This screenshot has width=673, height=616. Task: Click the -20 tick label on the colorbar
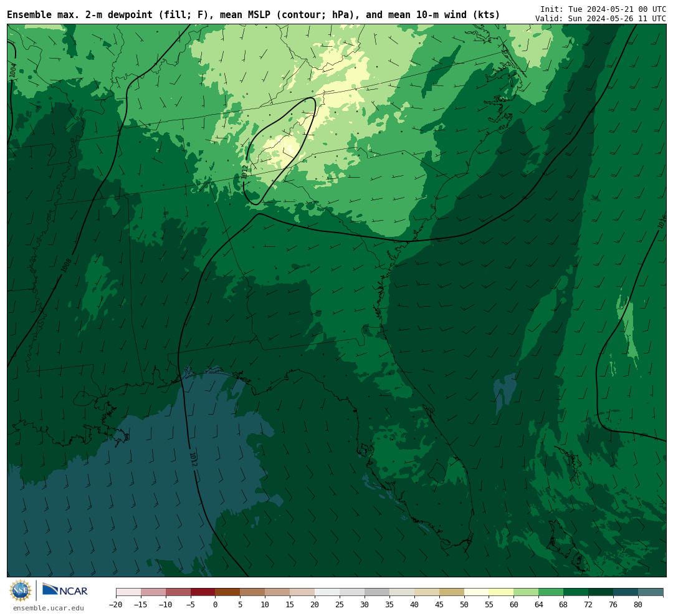(x=116, y=604)
